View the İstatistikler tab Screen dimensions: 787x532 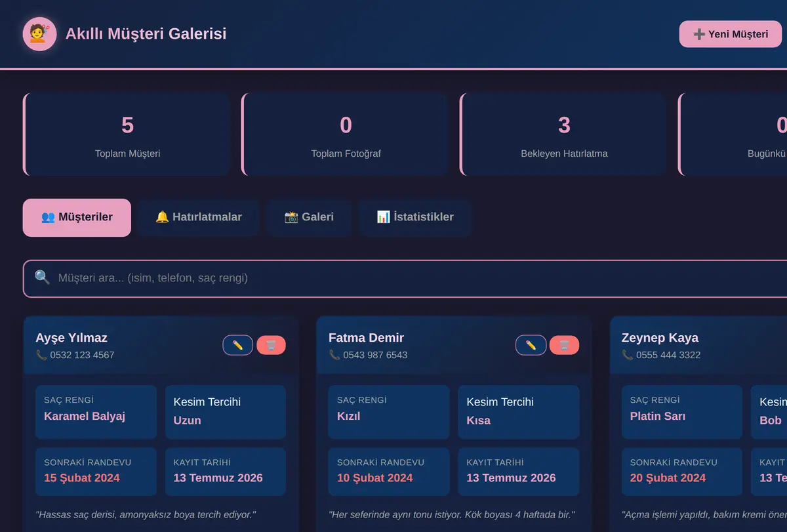tap(415, 217)
